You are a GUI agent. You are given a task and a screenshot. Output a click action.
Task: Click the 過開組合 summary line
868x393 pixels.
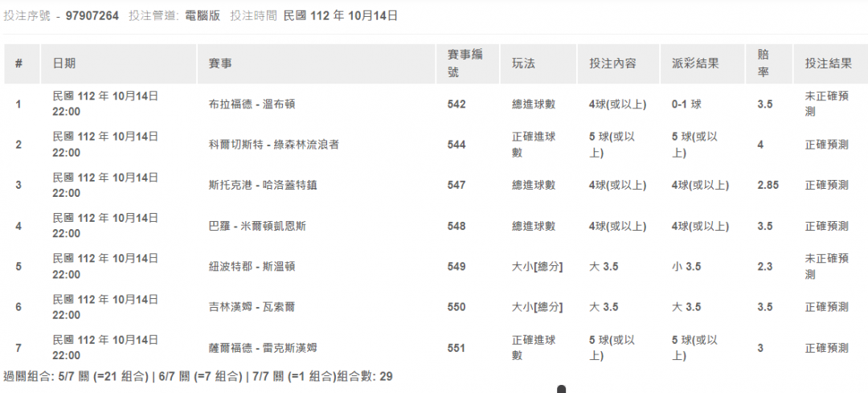coord(198,377)
